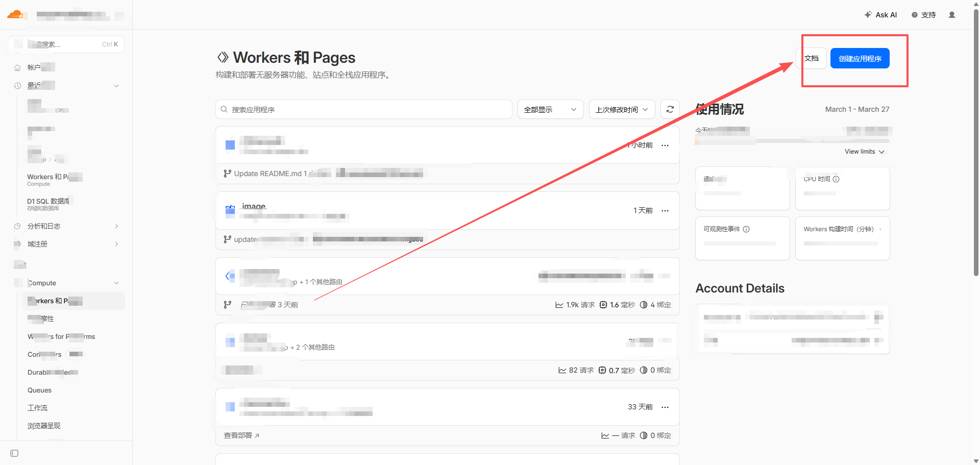The image size is (980, 465).
Task: Click the git branch icon beside 3 天前
Action: [228, 305]
